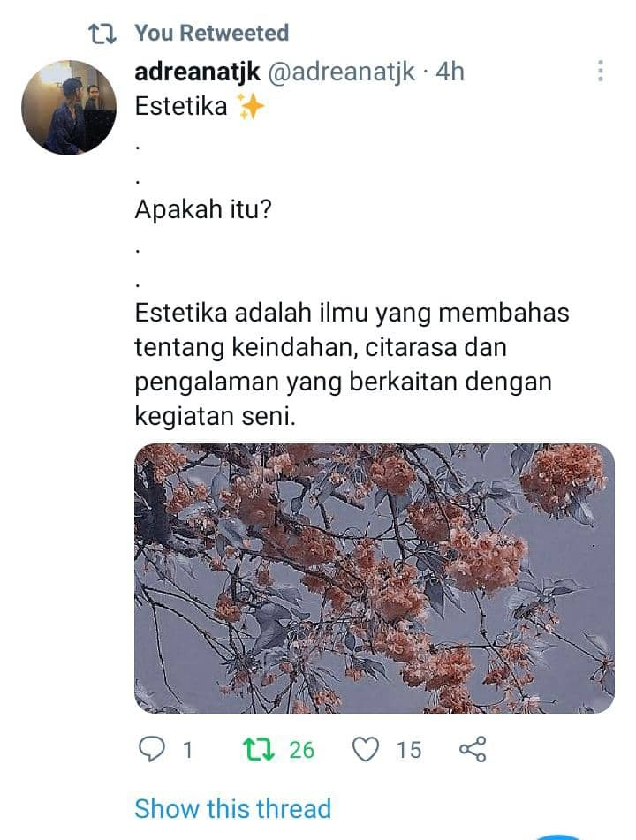Like the tweet with the heart icon
The height and width of the screenshot is (840, 636).
click(x=366, y=749)
